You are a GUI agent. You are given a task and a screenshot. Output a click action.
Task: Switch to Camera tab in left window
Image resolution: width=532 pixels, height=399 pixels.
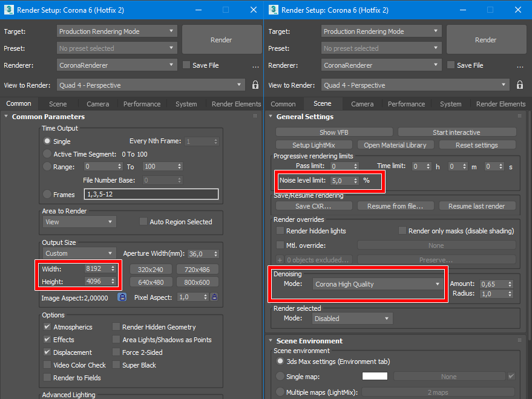pos(97,104)
